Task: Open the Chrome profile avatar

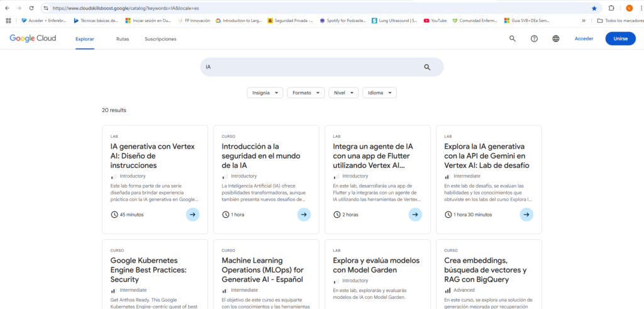Action: (629, 8)
